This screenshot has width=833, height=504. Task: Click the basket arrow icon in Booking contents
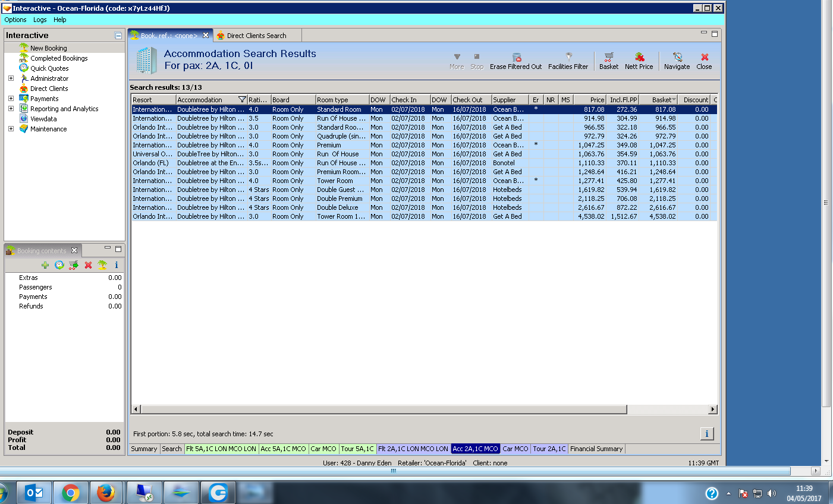[x=74, y=265]
